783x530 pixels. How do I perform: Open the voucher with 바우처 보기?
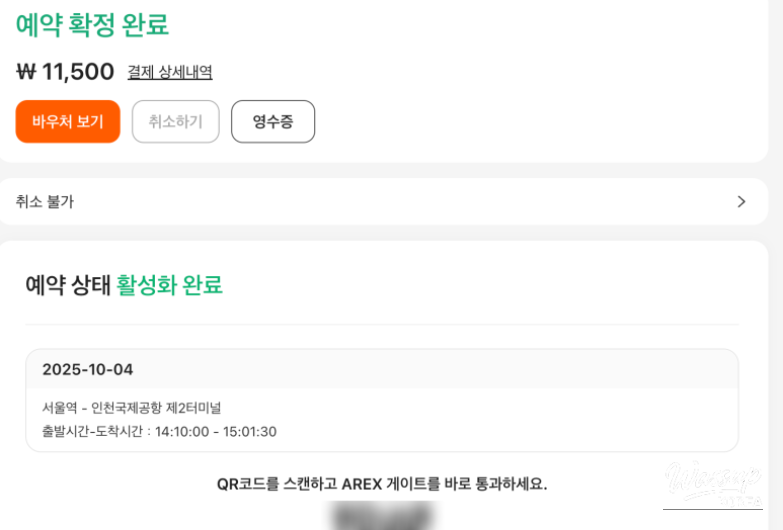(x=68, y=122)
